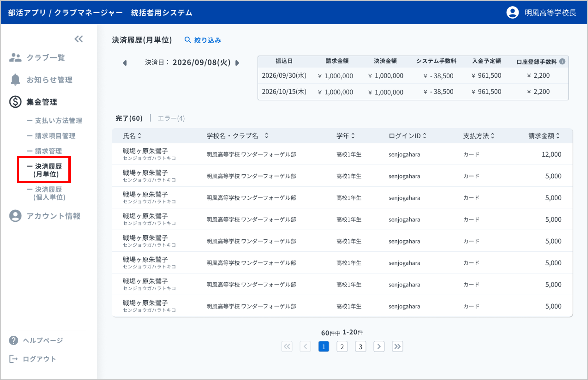Jump to last page of results

tap(397, 347)
